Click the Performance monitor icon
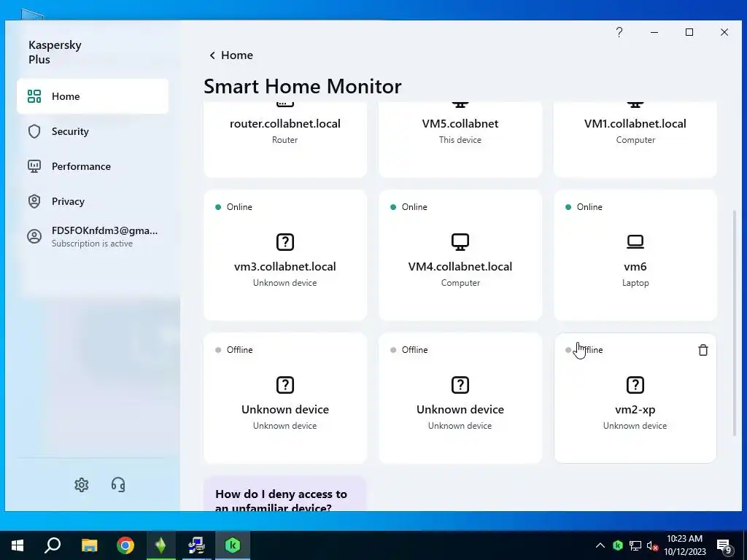 tap(34, 166)
